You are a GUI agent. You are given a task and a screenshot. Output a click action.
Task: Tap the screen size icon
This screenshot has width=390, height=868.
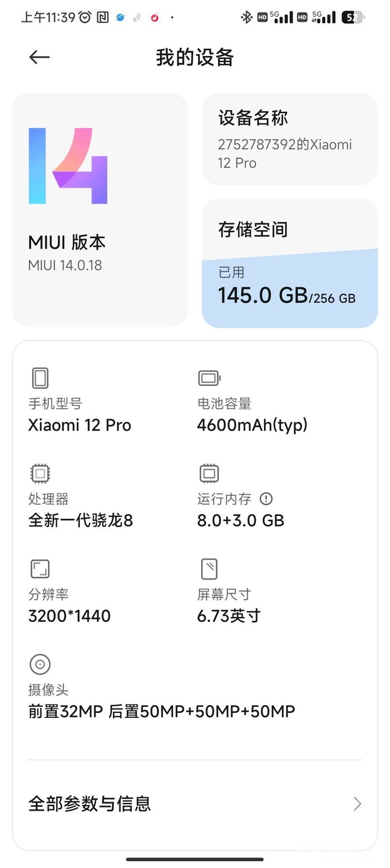pyautogui.click(x=209, y=569)
